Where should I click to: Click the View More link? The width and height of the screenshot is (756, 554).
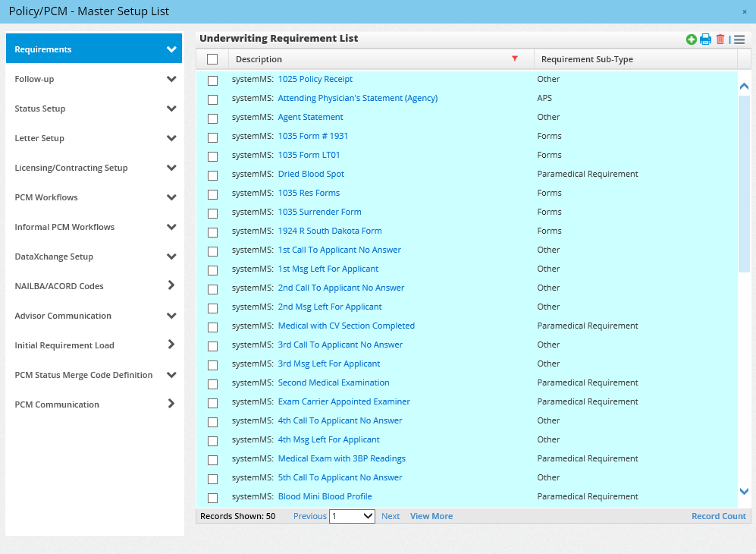431,515
